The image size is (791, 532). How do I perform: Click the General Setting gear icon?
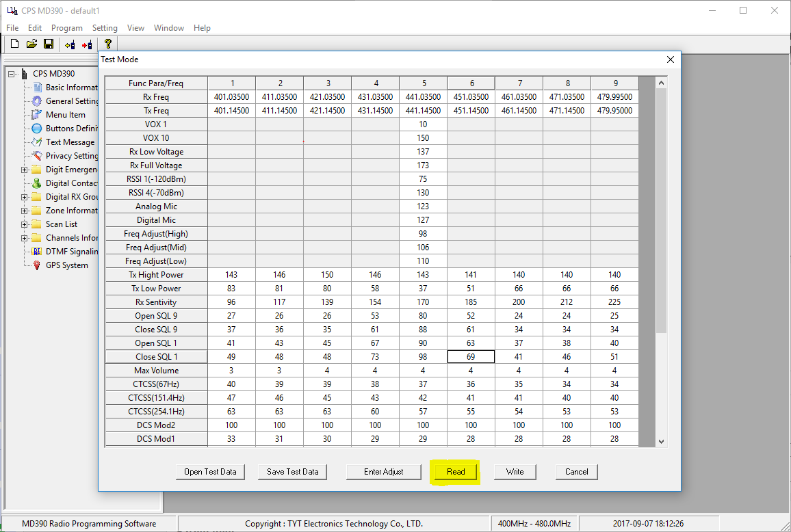pos(37,101)
